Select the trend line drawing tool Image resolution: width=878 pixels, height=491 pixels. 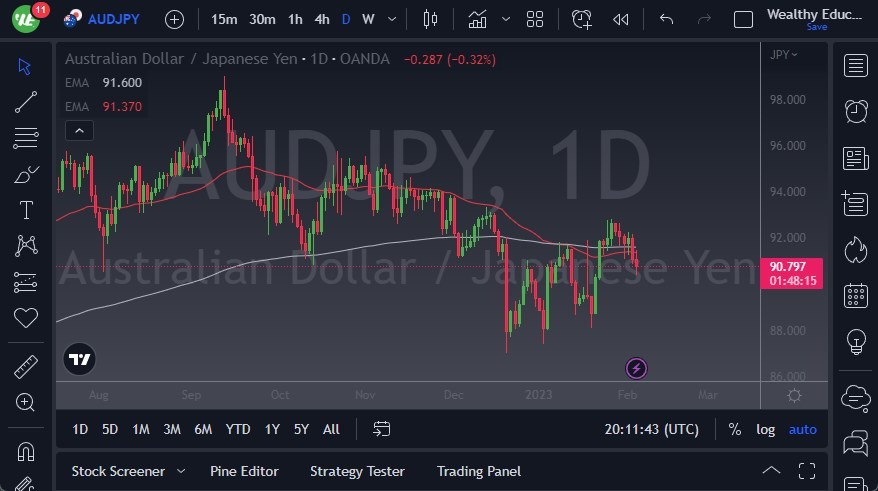coord(26,101)
